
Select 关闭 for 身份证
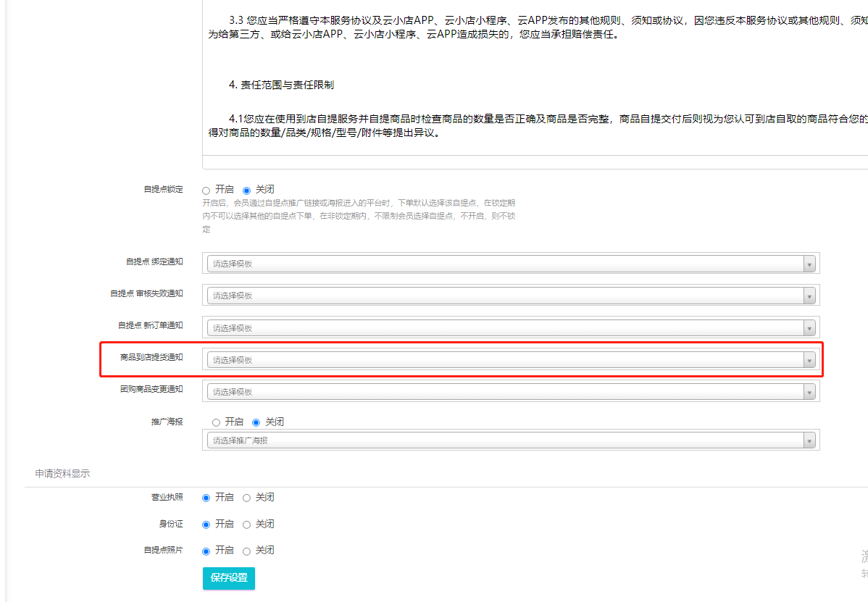tap(246, 524)
